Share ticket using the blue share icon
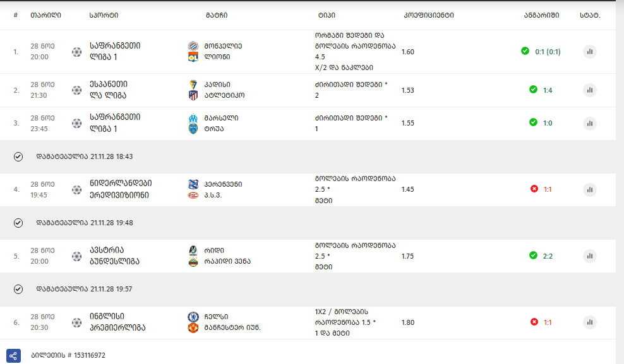The image size is (624, 364). (13, 355)
